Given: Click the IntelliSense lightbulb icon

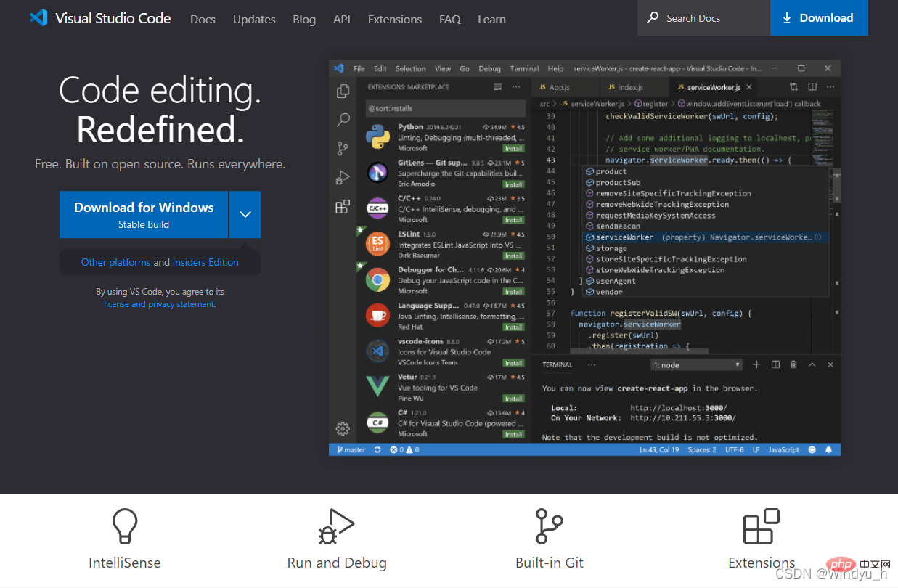Looking at the screenshot, I should click(x=124, y=526).
